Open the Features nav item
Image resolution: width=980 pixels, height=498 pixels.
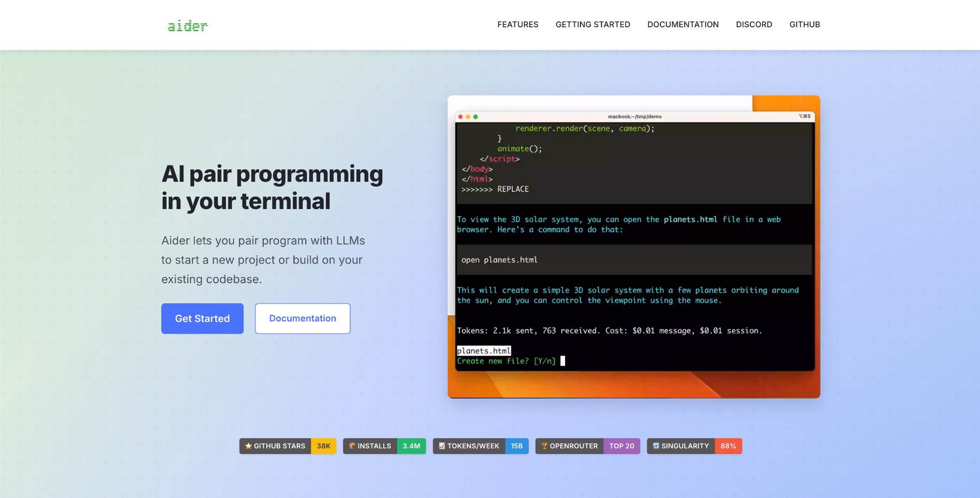pyautogui.click(x=518, y=25)
